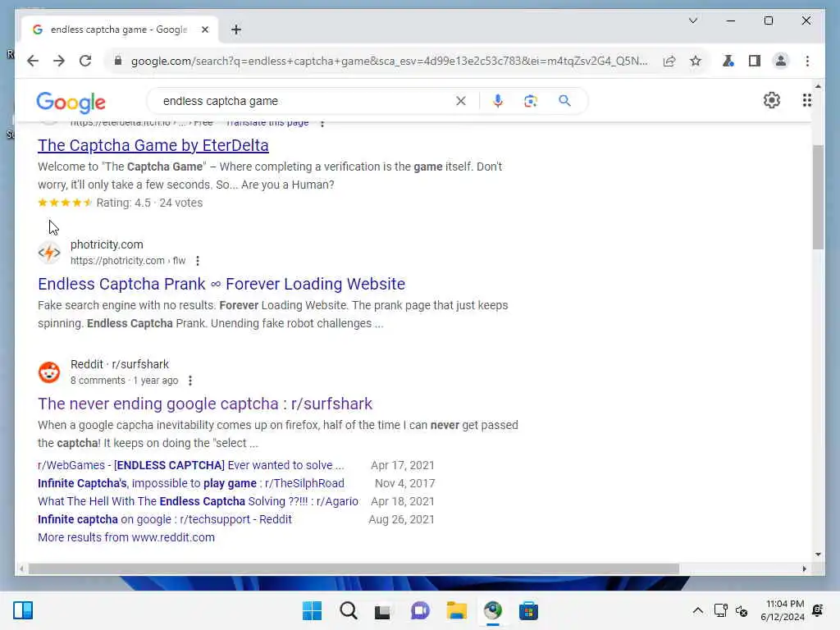Open Microsoft Store from the taskbar
840x630 pixels.
coord(528,610)
